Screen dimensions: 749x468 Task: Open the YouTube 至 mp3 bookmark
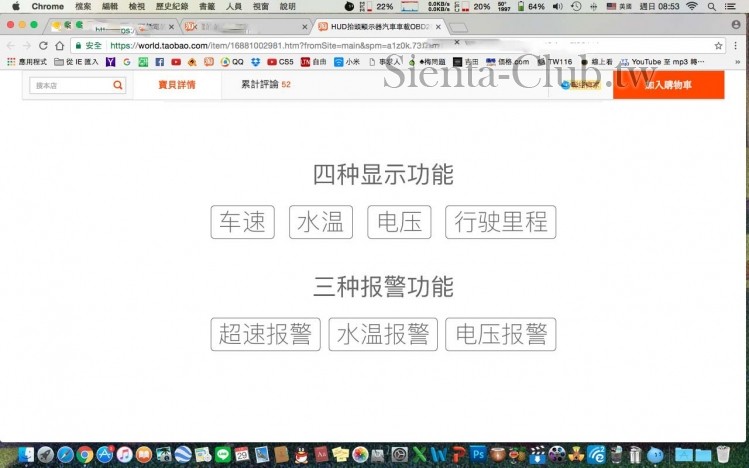point(662,61)
